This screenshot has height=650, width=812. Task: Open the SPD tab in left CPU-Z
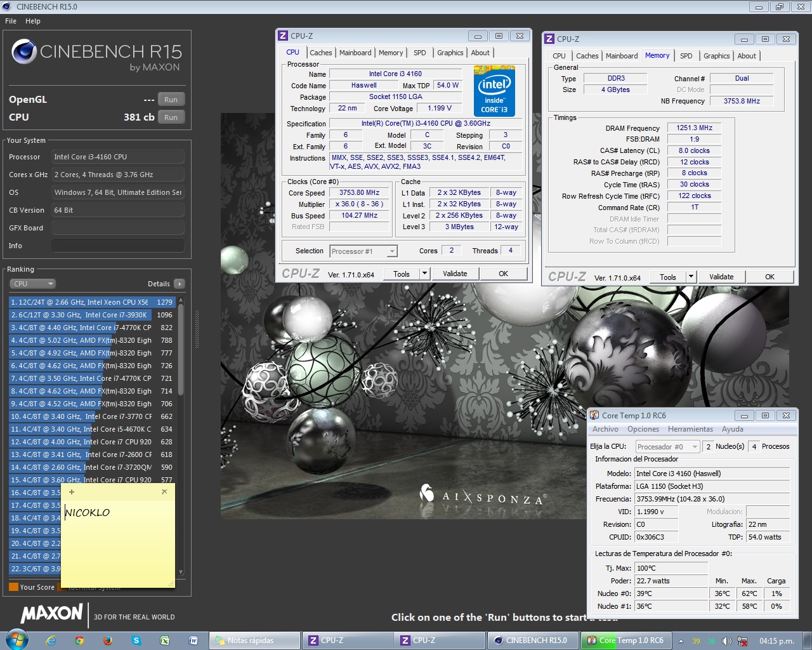click(x=420, y=53)
